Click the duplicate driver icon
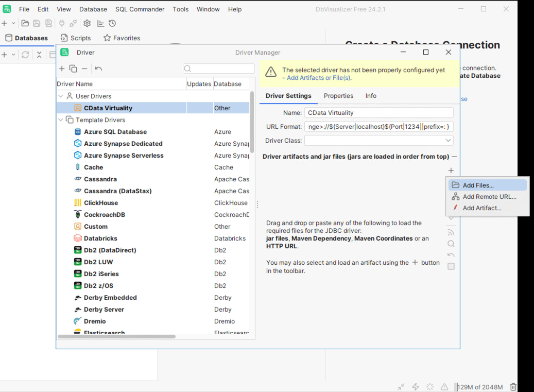The image size is (534, 392). pos(73,69)
